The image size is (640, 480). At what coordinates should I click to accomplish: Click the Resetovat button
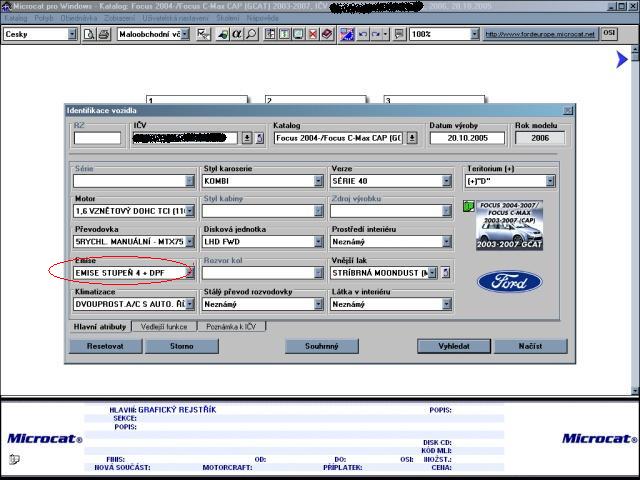pyautogui.click(x=103, y=346)
